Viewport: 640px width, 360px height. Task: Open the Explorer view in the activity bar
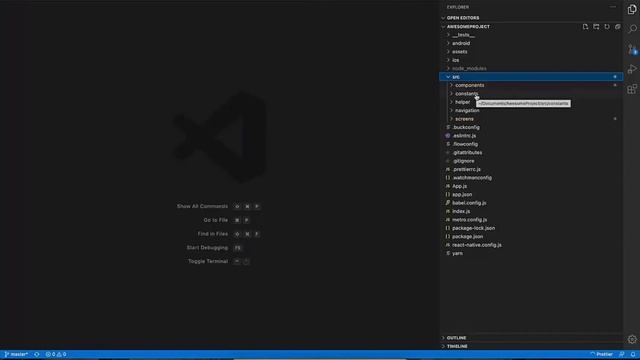632,9
